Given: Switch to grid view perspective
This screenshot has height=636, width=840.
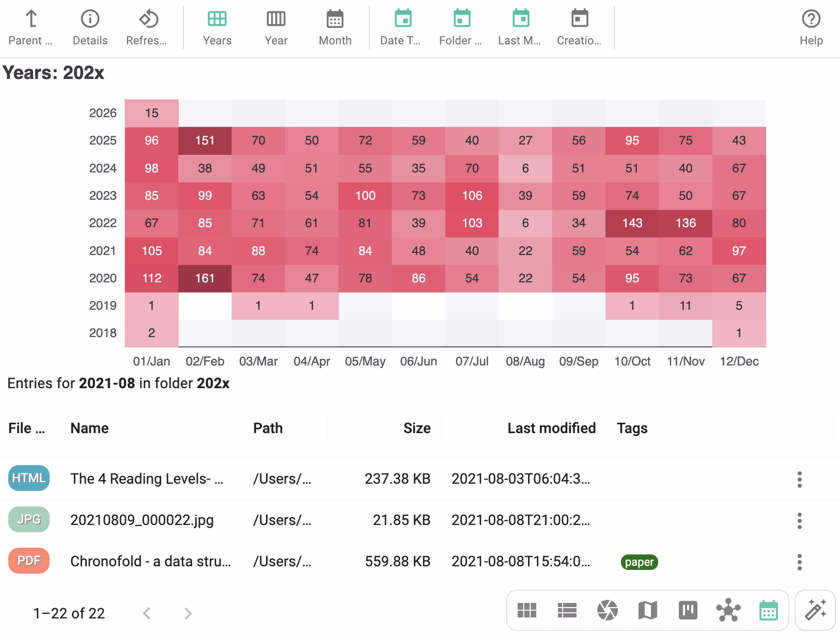Looking at the screenshot, I should [526, 610].
